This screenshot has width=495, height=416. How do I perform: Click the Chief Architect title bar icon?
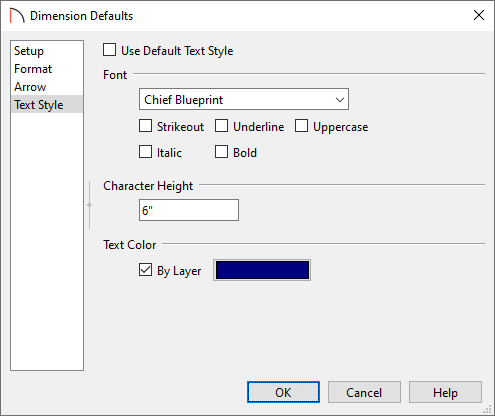[17, 16]
